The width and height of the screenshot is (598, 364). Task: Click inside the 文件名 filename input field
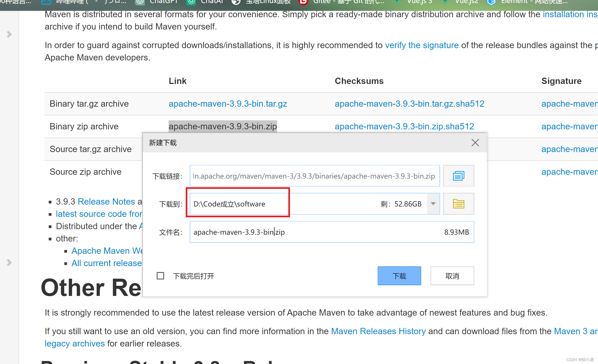[x=301, y=232]
